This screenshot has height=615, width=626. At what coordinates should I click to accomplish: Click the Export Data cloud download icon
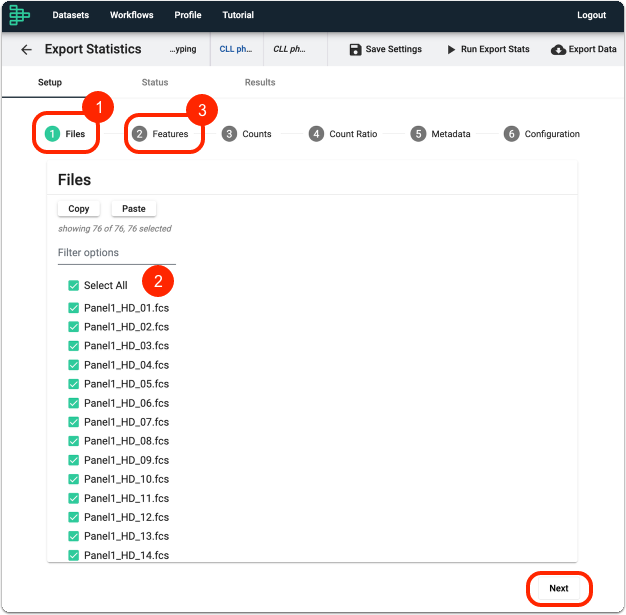(x=558, y=50)
